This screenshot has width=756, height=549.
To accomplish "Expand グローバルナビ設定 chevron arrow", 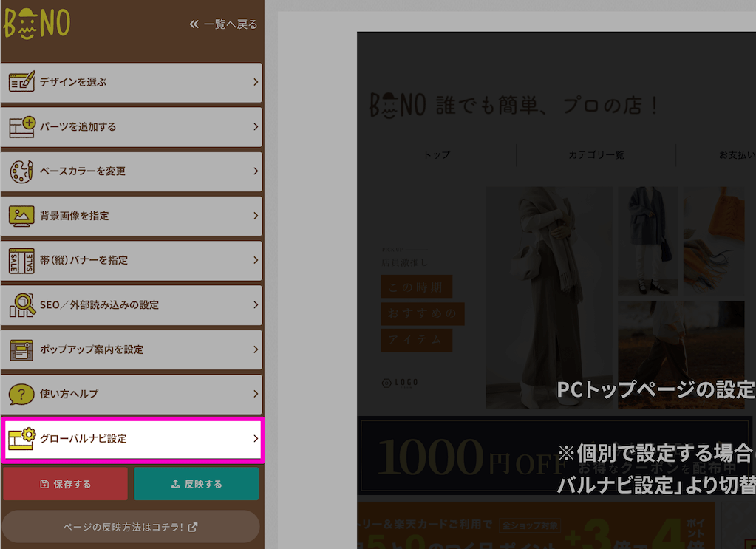I will click(x=255, y=438).
